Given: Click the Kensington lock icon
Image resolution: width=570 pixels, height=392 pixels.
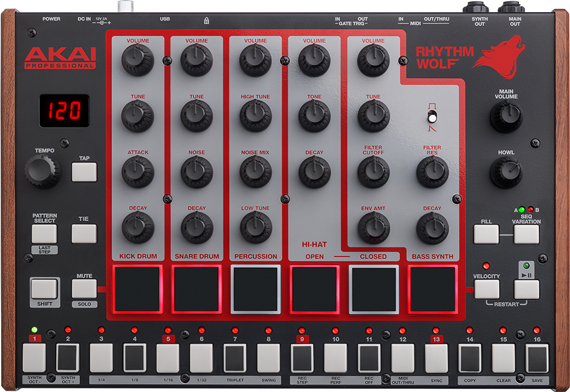Looking at the screenshot, I should click(207, 21).
